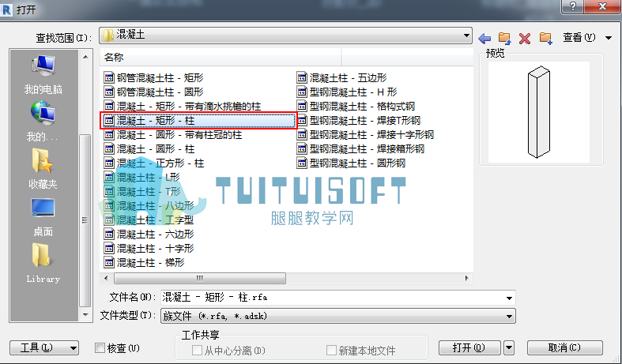Select 桌面 in the places sidebar
The height and width of the screenshot is (364, 622).
pyautogui.click(x=43, y=217)
